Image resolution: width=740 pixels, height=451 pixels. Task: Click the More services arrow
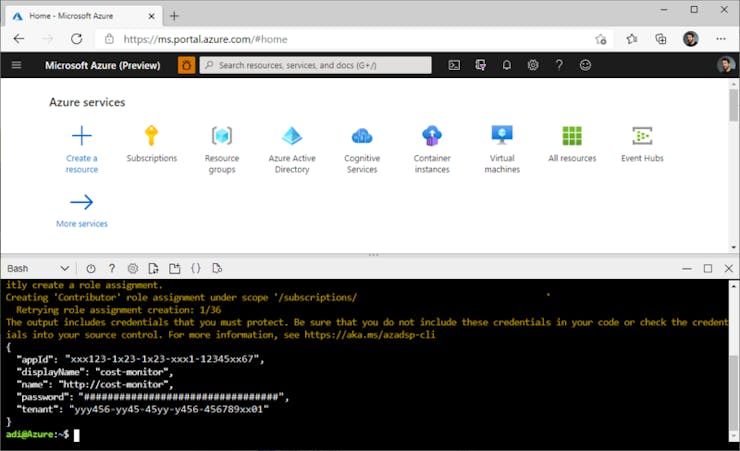coord(82,202)
